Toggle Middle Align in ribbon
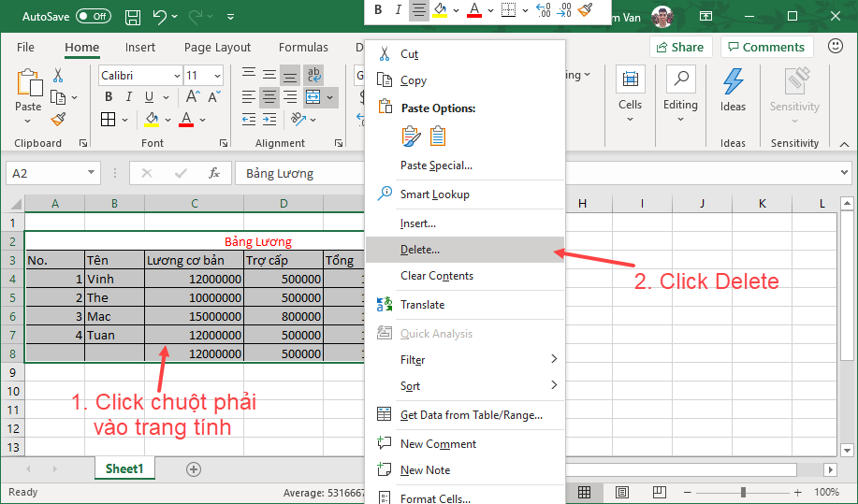This screenshot has width=858, height=504. [x=269, y=74]
